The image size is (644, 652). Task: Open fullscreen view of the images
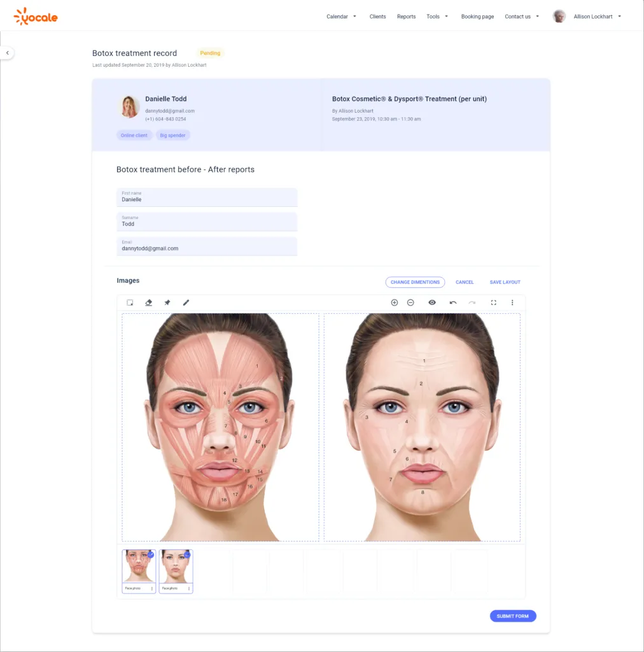pyautogui.click(x=494, y=302)
